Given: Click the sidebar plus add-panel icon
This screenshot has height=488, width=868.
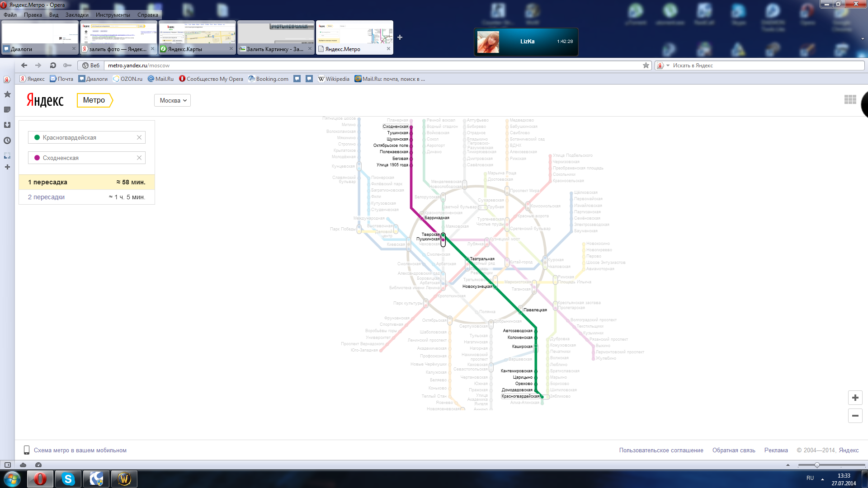Looking at the screenshot, I should [7, 167].
